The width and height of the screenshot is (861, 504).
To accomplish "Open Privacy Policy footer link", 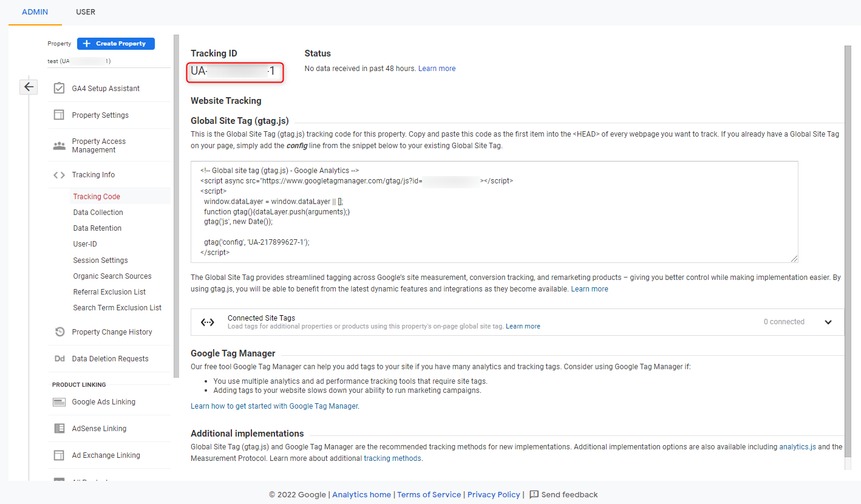I will point(494,495).
